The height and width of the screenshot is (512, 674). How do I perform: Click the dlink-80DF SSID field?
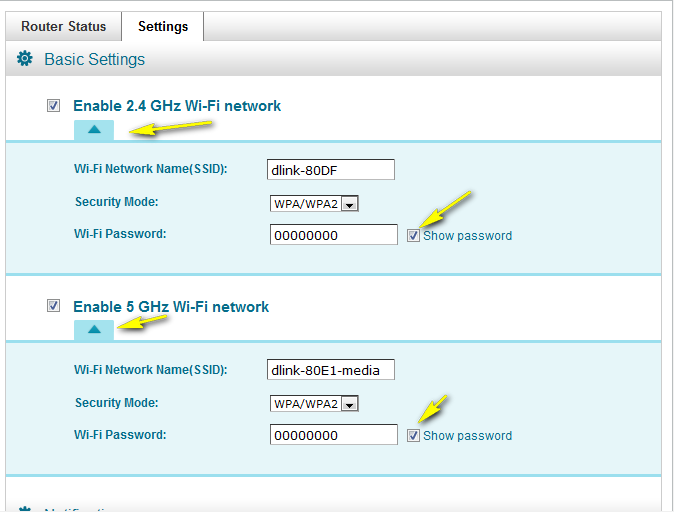[x=331, y=170]
